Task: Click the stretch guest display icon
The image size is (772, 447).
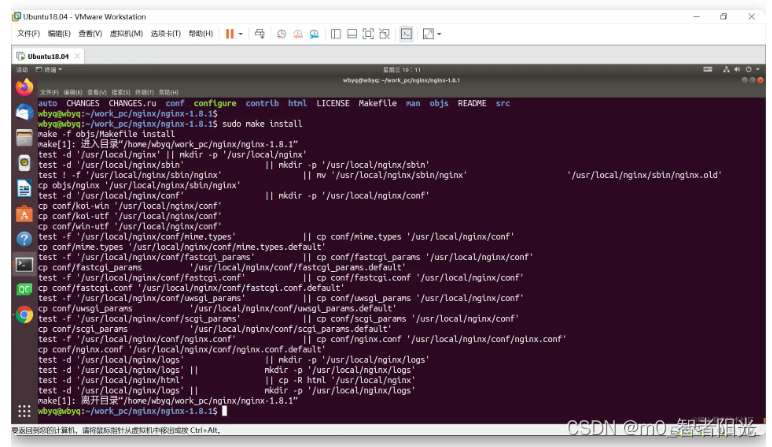Action: 428,34
